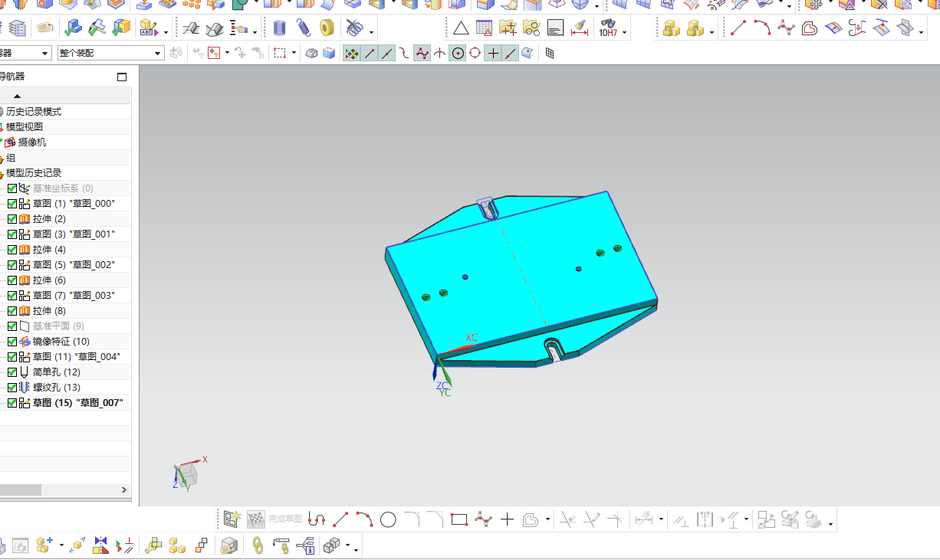The height and width of the screenshot is (560, 940).
Task: Open dropdown arrow beside padlock blocks icons
Action: (712, 32)
